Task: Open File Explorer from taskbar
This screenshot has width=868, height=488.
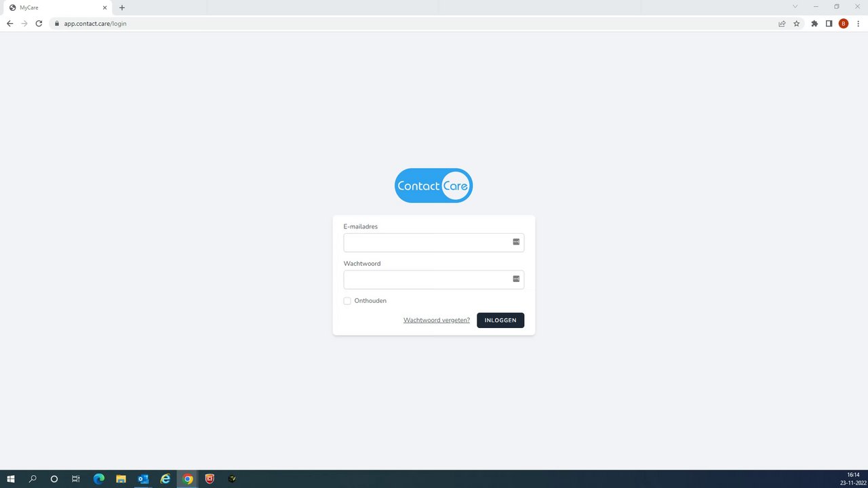Action: click(121, 479)
